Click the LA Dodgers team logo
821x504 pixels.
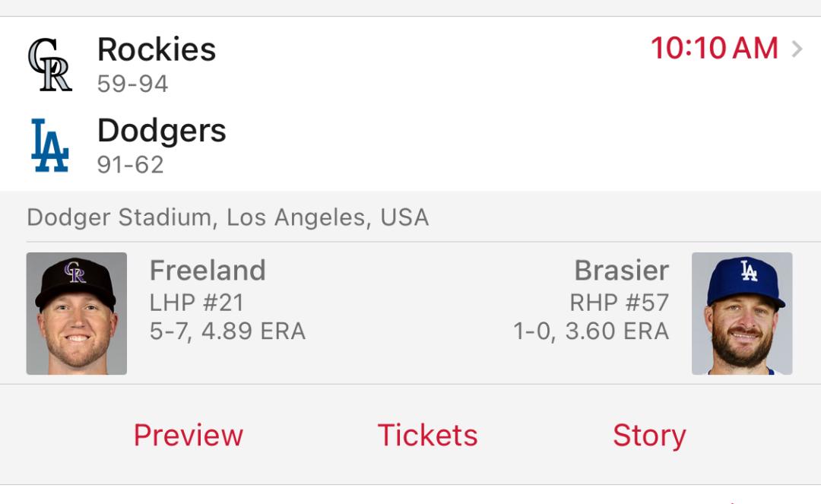(49, 145)
